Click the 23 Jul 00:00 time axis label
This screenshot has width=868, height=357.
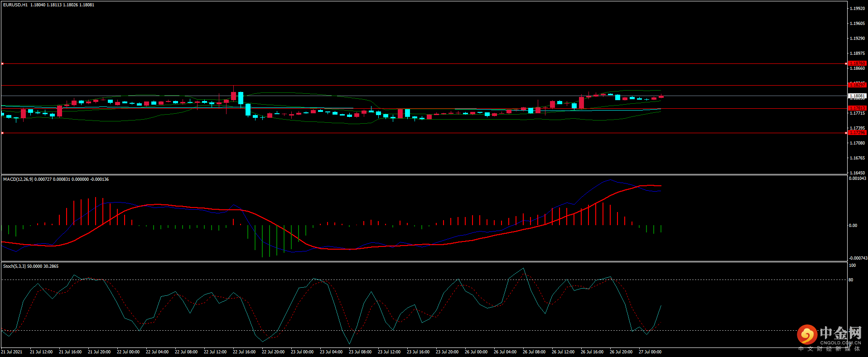click(302, 352)
